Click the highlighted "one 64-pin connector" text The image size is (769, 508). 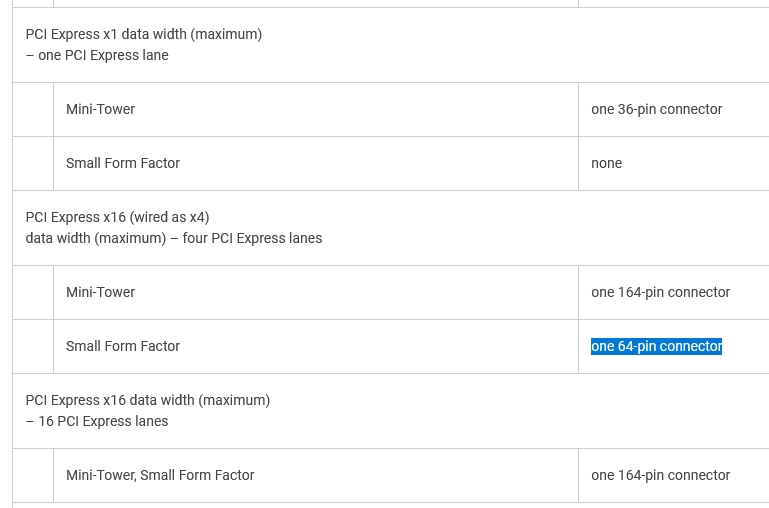(656, 346)
